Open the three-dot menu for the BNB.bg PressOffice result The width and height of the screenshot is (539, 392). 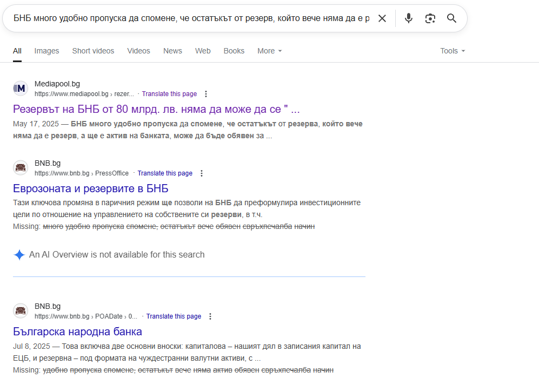[x=202, y=173]
